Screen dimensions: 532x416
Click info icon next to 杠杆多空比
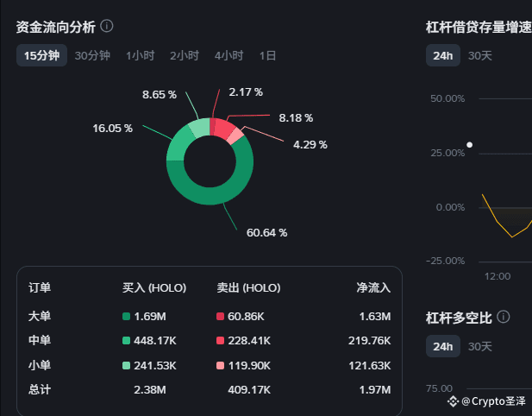[504, 317]
